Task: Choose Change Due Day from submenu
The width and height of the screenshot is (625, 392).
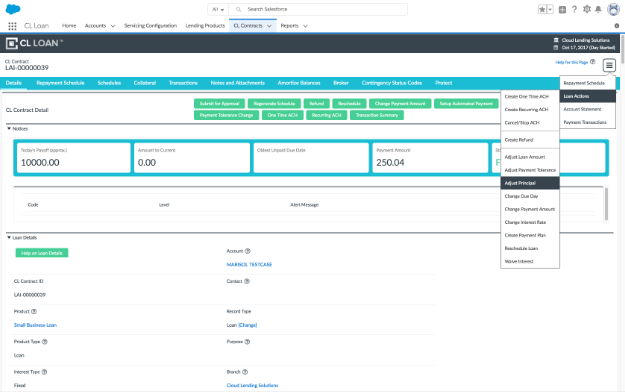Action: [x=530, y=196]
